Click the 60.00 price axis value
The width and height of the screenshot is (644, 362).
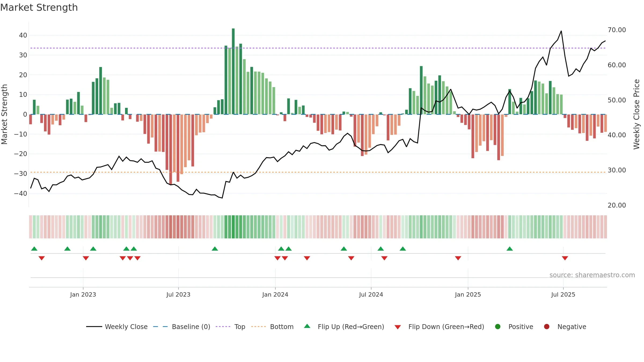coord(617,65)
